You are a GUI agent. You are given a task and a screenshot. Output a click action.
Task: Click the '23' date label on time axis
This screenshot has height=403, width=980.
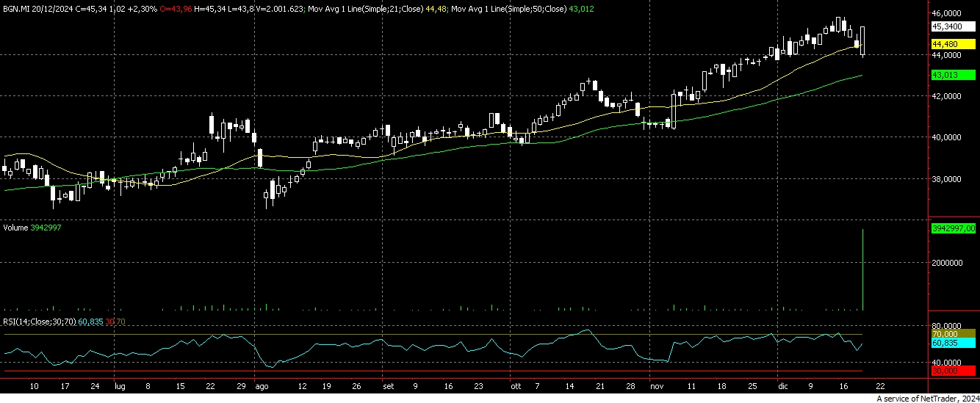coord(478,385)
